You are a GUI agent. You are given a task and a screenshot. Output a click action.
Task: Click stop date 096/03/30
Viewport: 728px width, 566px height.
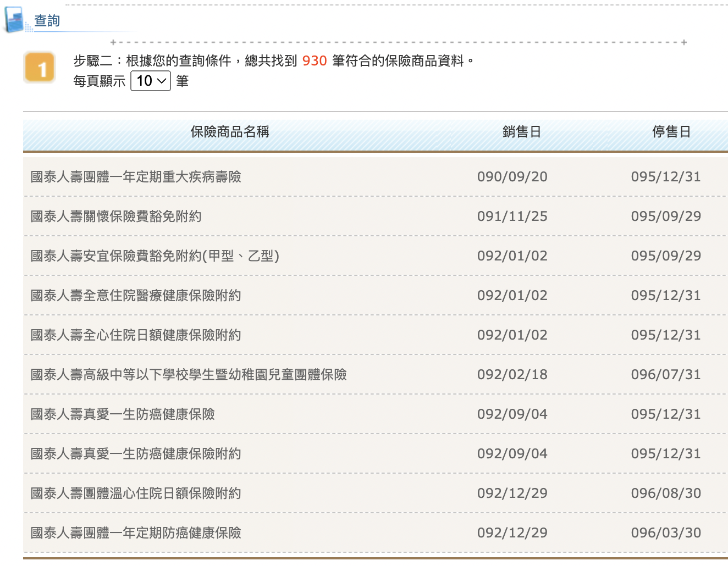click(x=666, y=533)
